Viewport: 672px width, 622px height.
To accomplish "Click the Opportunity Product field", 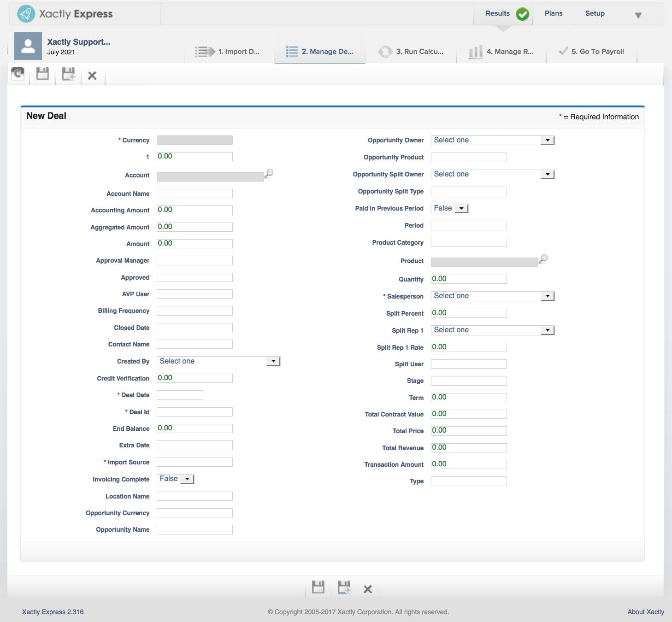I will point(469,158).
